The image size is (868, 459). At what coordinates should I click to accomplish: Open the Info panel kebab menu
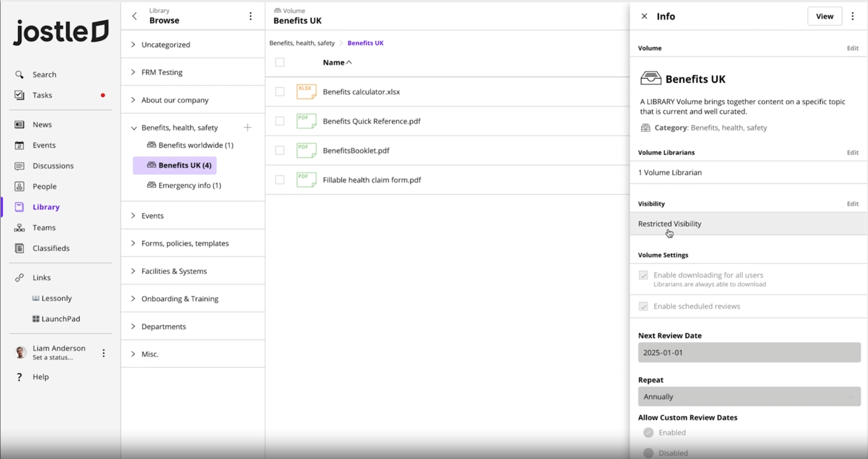point(853,16)
